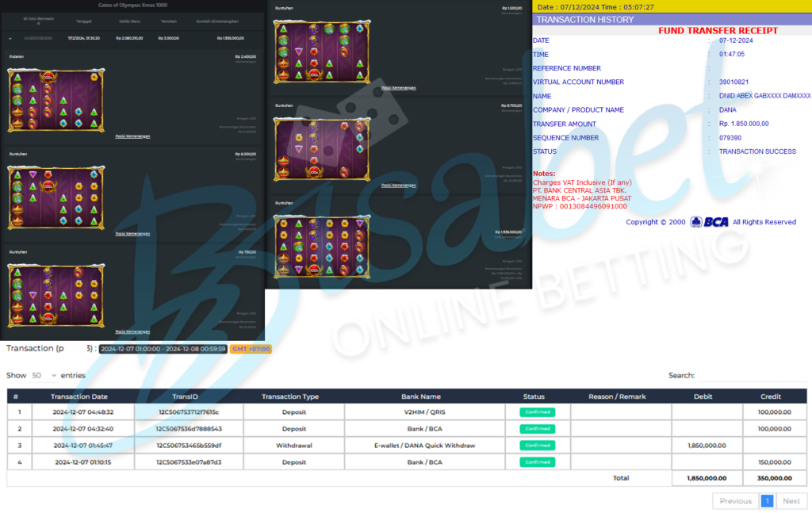Click the date 2024-12-07 01:45:47

coord(82,445)
